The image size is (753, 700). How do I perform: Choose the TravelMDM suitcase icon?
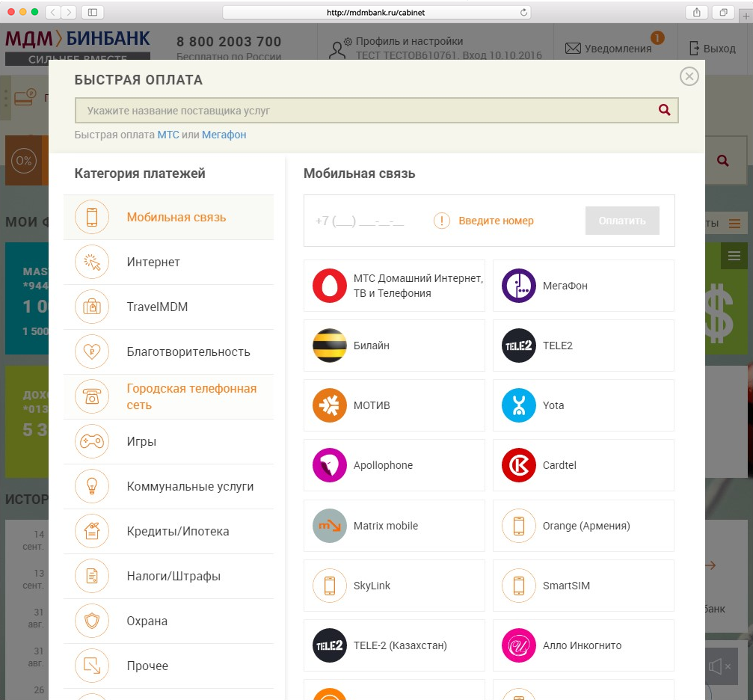pyautogui.click(x=92, y=307)
